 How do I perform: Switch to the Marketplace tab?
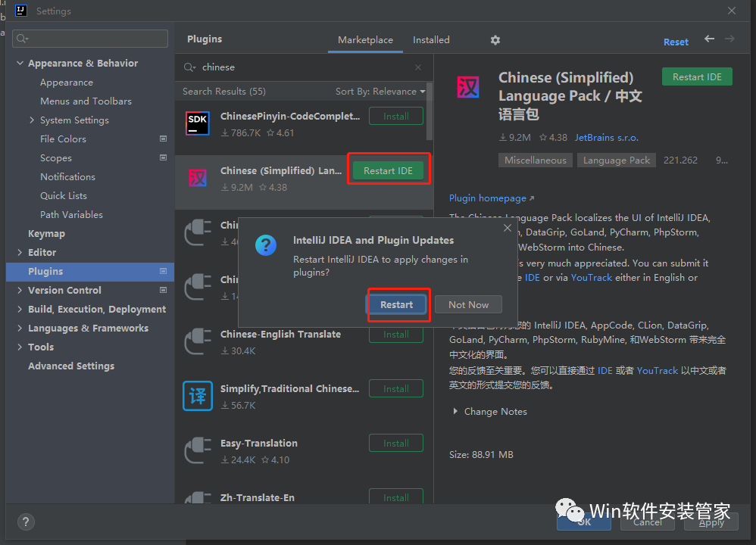[x=365, y=40]
